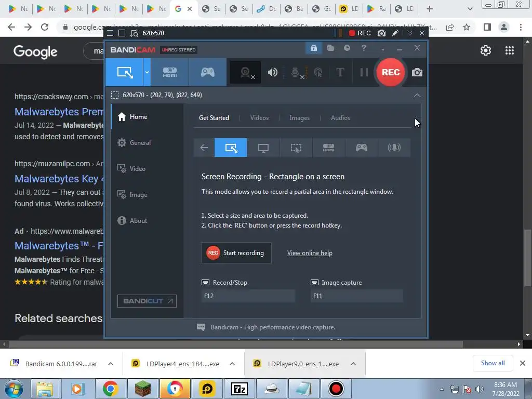Expand the overlay bar double chevron
This screenshot has height=399, width=532.
point(409,33)
